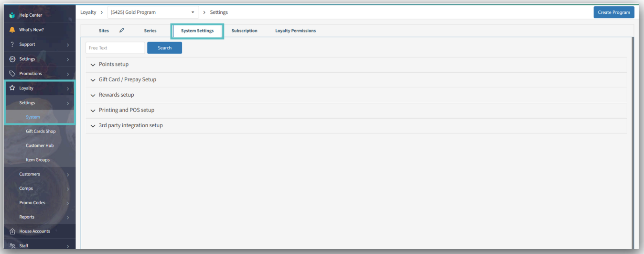Click the What's New bell icon
Viewport: 644px width, 254px height.
[12, 30]
